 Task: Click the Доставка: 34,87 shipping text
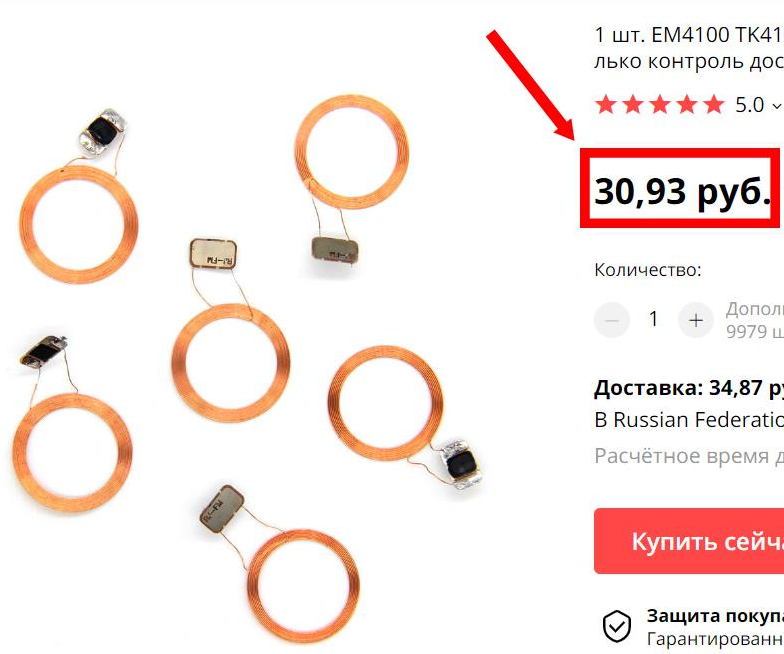coord(689,388)
